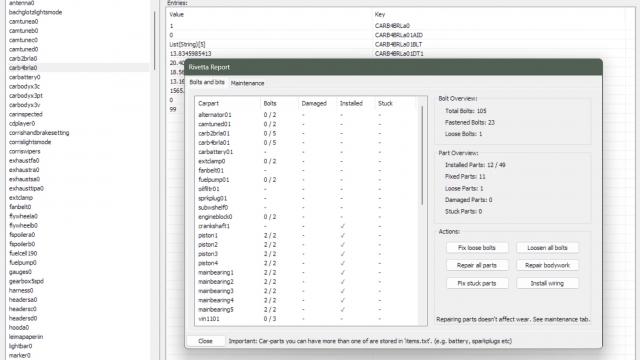Close the Rivetta Report dialog
This screenshot has height=360, width=640.
[x=205, y=341]
